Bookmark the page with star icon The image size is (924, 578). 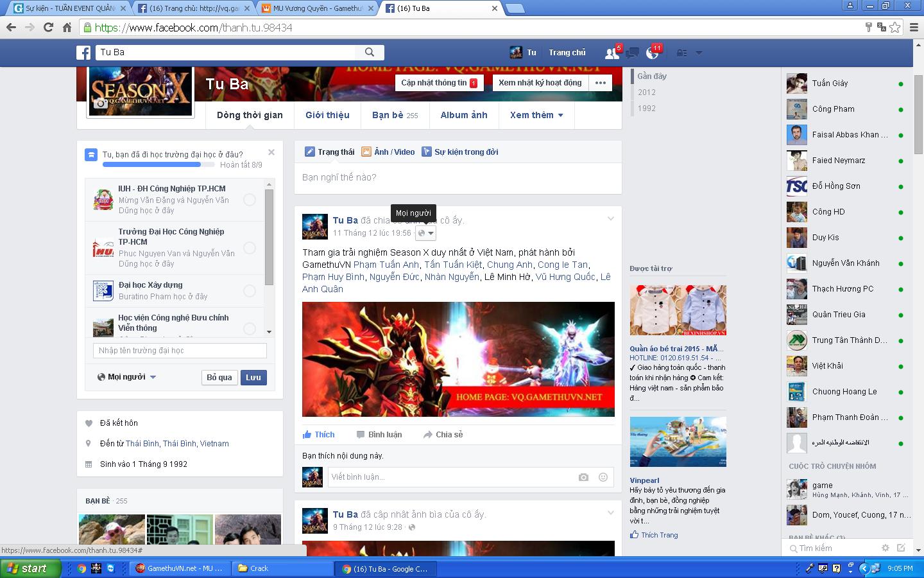[x=895, y=28]
